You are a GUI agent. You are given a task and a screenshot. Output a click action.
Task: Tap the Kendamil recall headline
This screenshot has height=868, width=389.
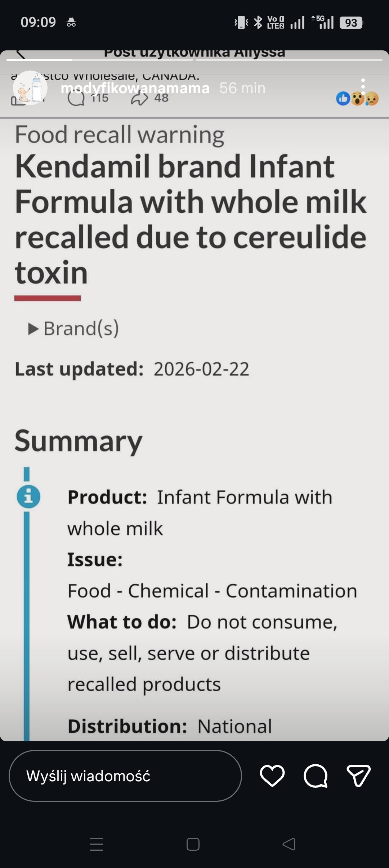point(191,219)
